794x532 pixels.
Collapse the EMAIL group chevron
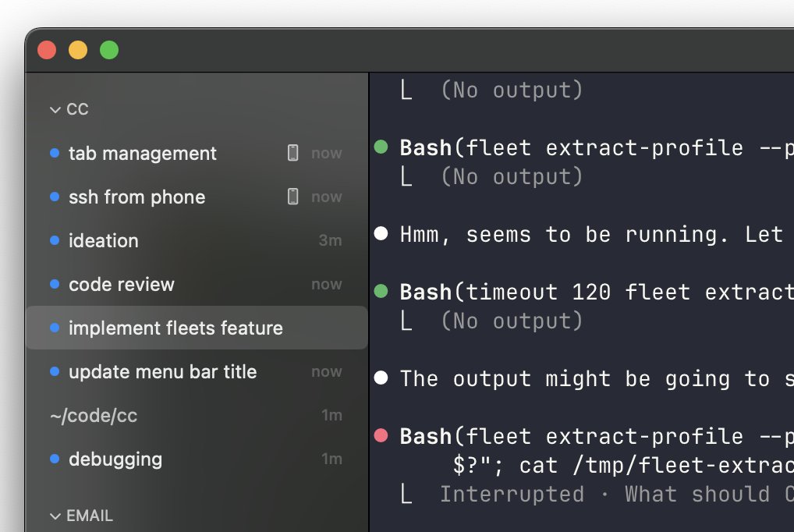pos(55,516)
